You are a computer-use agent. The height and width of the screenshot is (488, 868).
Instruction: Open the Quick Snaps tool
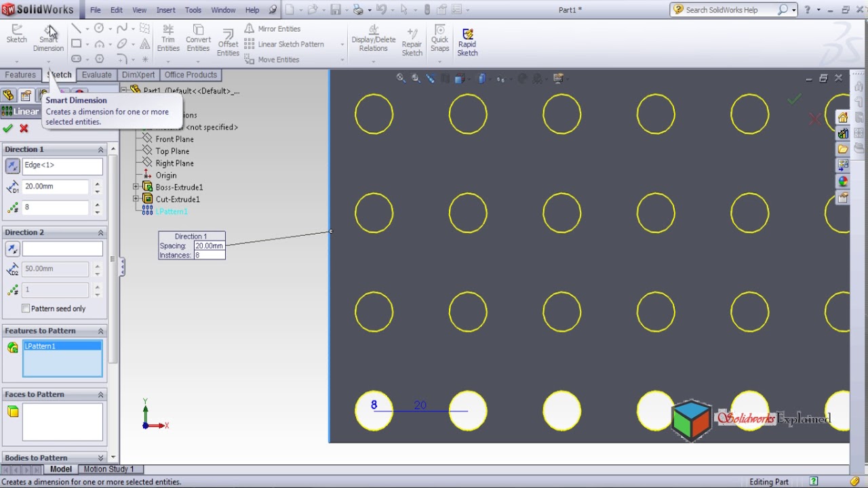439,39
